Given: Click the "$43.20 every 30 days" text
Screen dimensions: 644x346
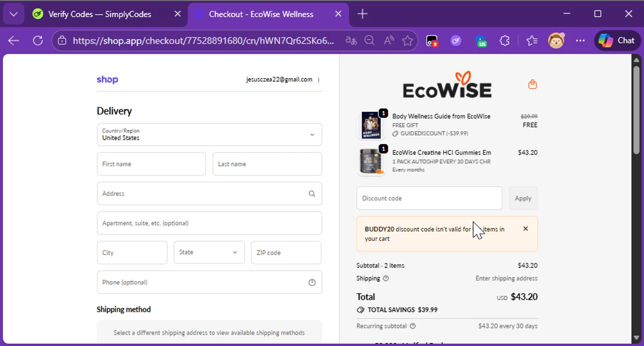Looking at the screenshot, I should pyautogui.click(x=508, y=326).
